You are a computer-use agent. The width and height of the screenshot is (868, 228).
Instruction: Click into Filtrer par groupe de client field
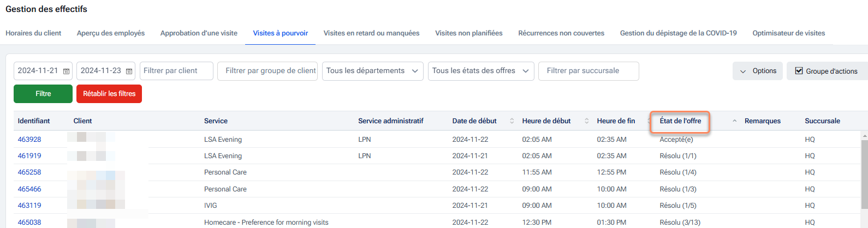[267, 71]
